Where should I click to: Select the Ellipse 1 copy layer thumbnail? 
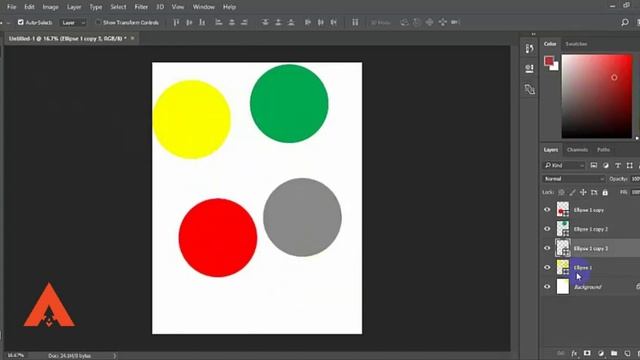pos(563,209)
